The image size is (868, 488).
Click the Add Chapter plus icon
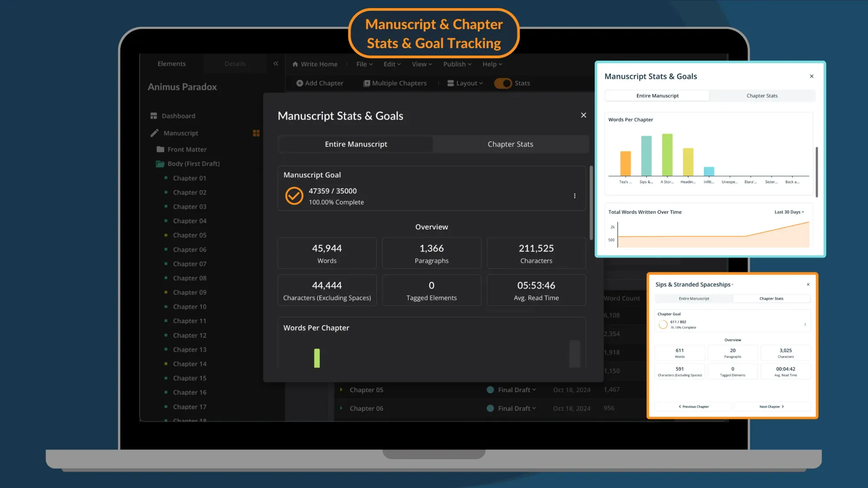(x=299, y=83)
